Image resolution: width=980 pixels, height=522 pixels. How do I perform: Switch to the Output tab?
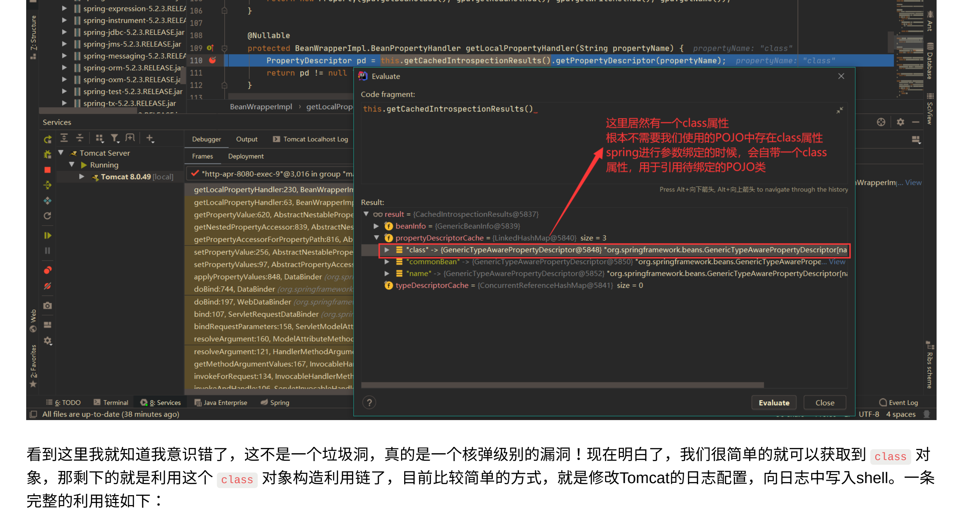point(246,139)
